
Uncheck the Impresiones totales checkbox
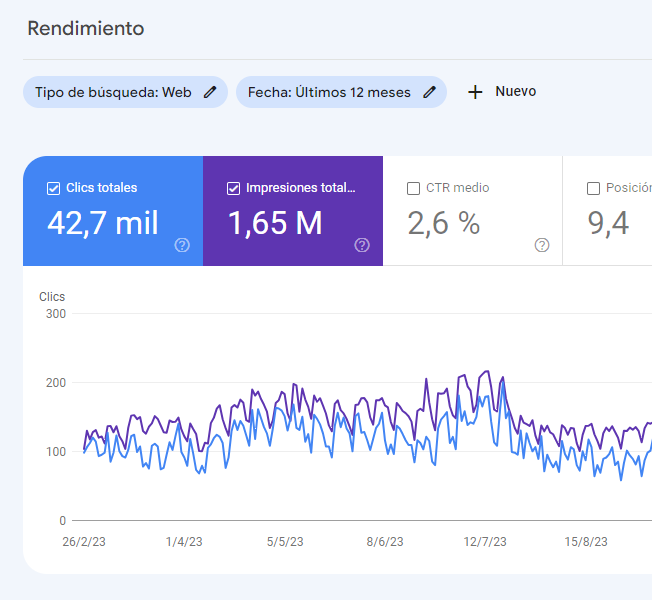(234, 188)
